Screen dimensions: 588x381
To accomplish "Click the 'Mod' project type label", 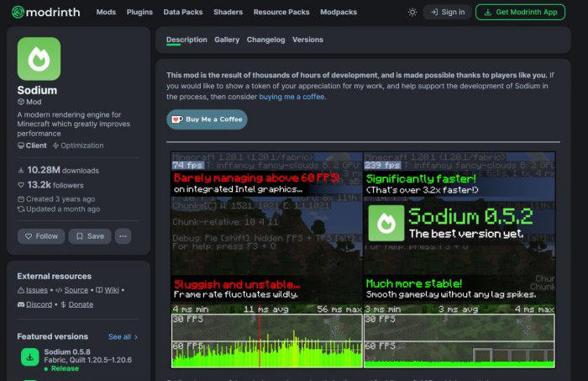I will (29, 102).
